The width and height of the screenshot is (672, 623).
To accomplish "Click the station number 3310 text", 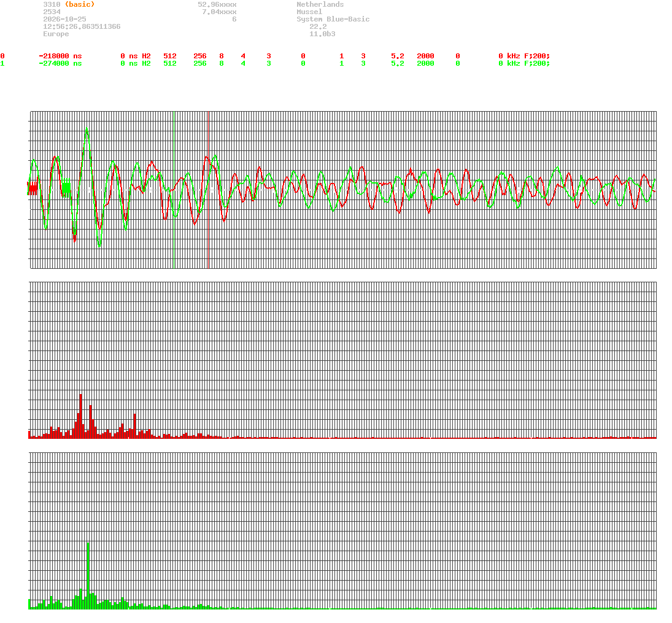I will (x=52, y=4).
